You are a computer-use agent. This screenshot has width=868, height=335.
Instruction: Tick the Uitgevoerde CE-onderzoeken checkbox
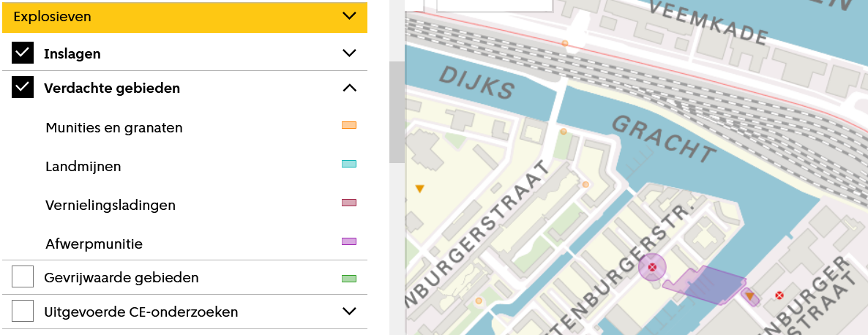pos(23,311)
